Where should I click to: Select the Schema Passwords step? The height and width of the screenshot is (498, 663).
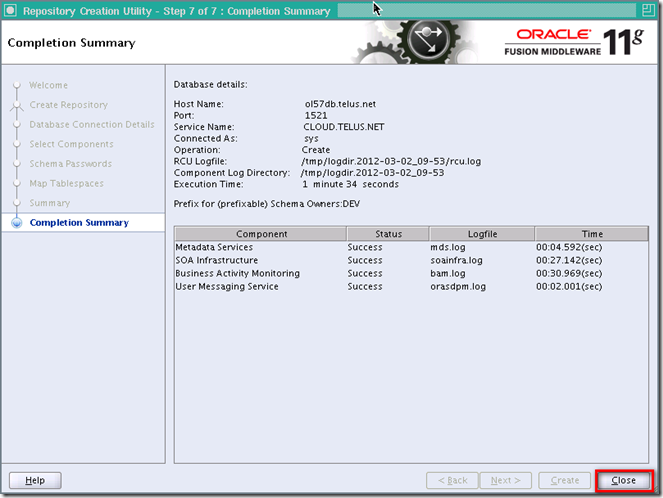click(x=71, y=164)
